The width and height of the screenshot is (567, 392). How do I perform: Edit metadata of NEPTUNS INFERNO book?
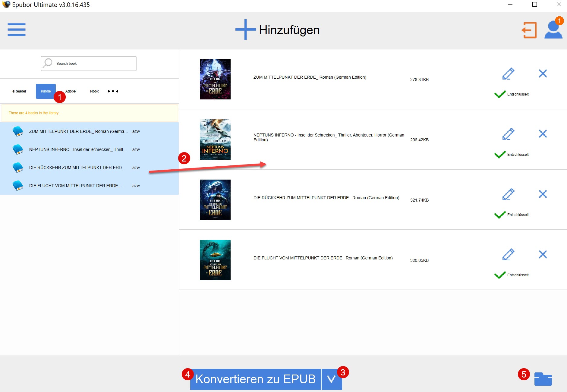(508, 134)
